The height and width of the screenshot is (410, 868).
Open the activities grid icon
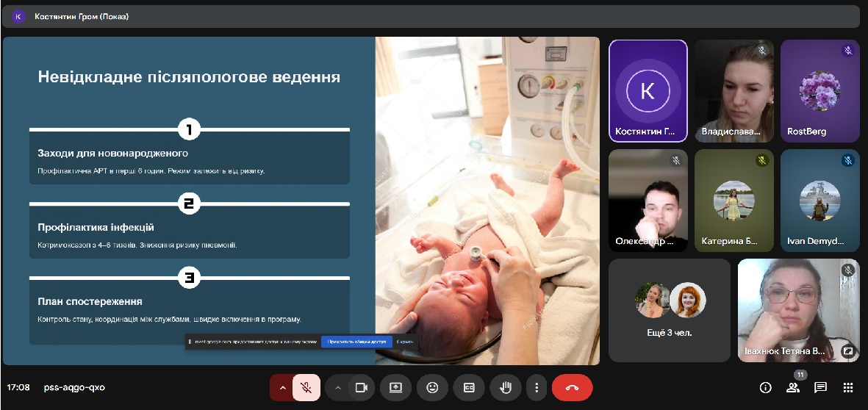pyautogui.click(x=847, y=387)
